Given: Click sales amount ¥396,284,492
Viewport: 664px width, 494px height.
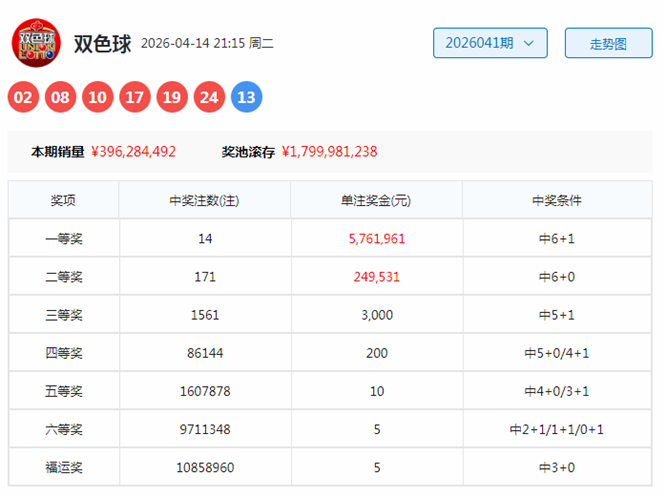Looking at the screenshot, I should click(x=133, y=152).
